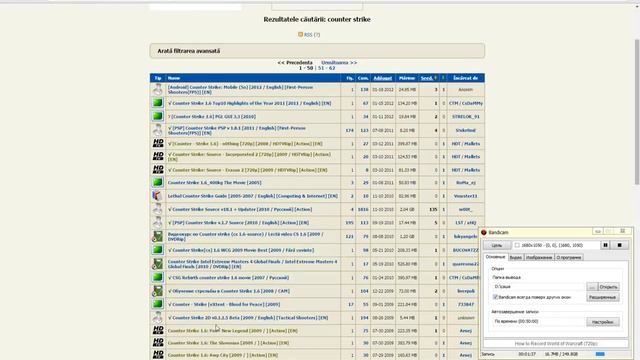Open 'Counter Strike Source v18.1 + Updater' link
The width and height of the screenshot is (640, 360).
[240, 209]
